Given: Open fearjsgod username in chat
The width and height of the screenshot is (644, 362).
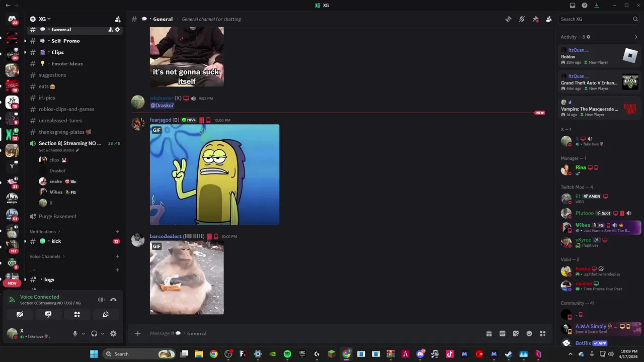Looking at the screenshot, I should click(160, 120).
